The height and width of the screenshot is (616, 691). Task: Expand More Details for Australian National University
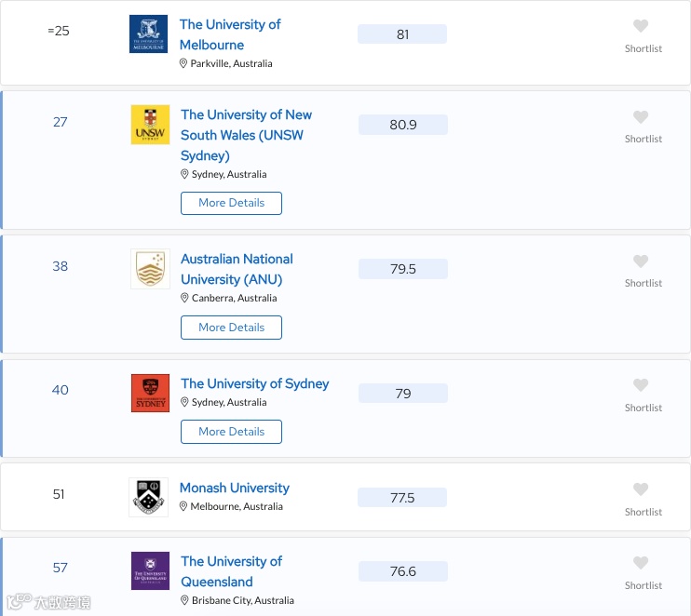click(231, 328)
